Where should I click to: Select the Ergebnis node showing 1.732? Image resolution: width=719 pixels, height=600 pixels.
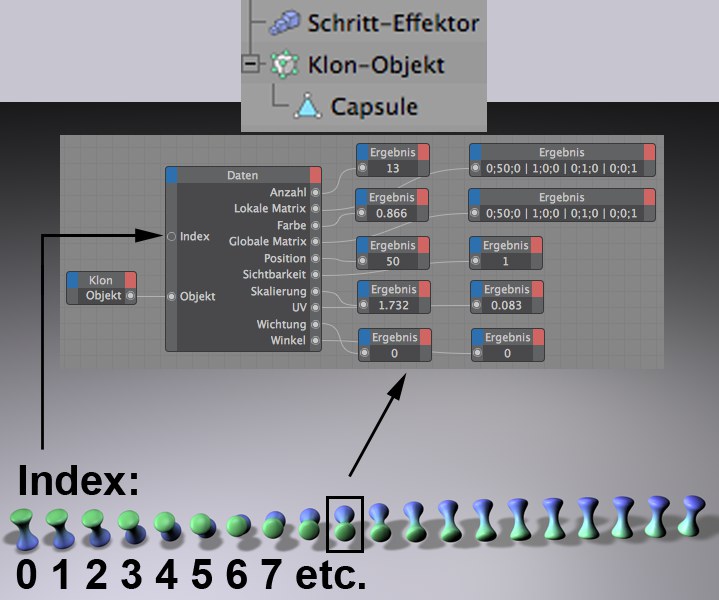(394, 297)
